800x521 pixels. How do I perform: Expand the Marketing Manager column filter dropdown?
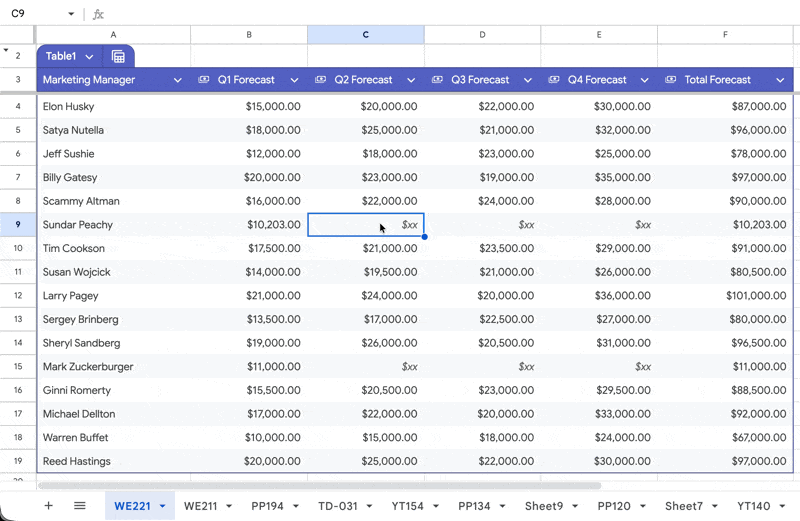pos(178,80)
